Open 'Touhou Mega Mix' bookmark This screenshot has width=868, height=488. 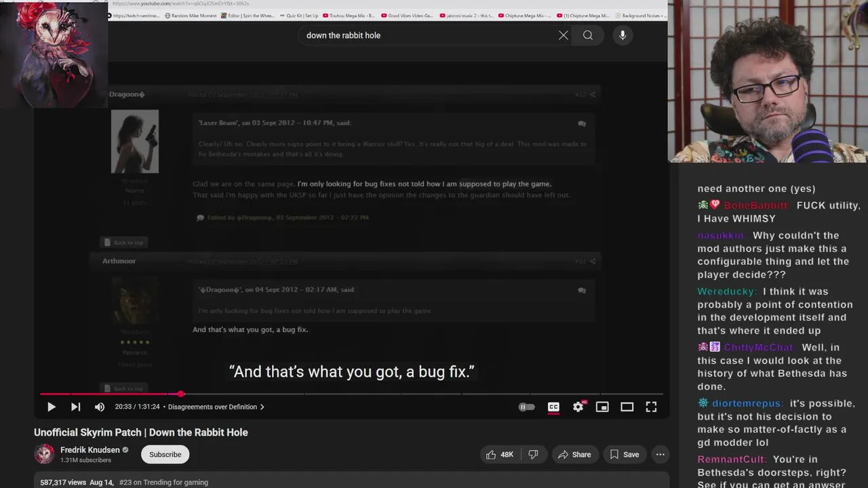point(349,16)
